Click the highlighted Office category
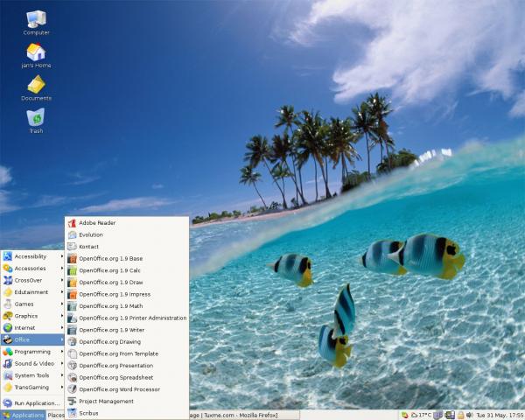The image size is (525, 420). pyautogui.click(x=32, y=339)
